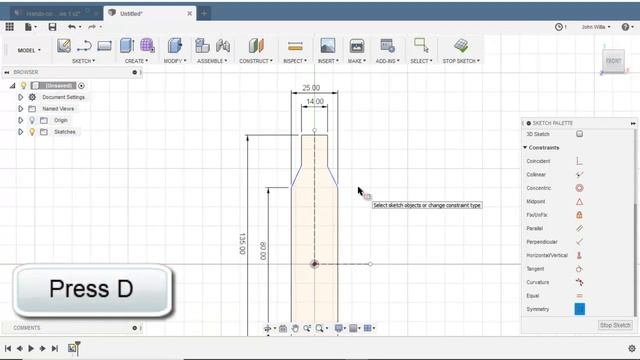Open the SKETCH dropdown menu

[84, 61]
